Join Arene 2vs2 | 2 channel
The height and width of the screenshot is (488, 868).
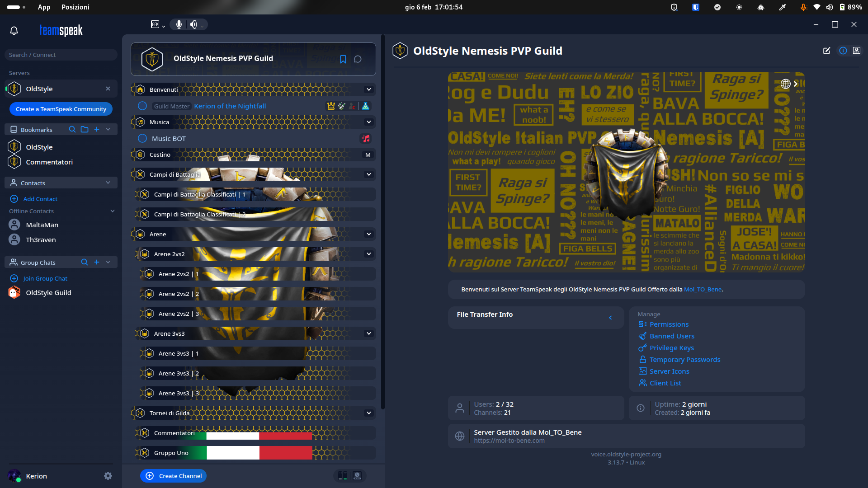[x=258, y=294]
